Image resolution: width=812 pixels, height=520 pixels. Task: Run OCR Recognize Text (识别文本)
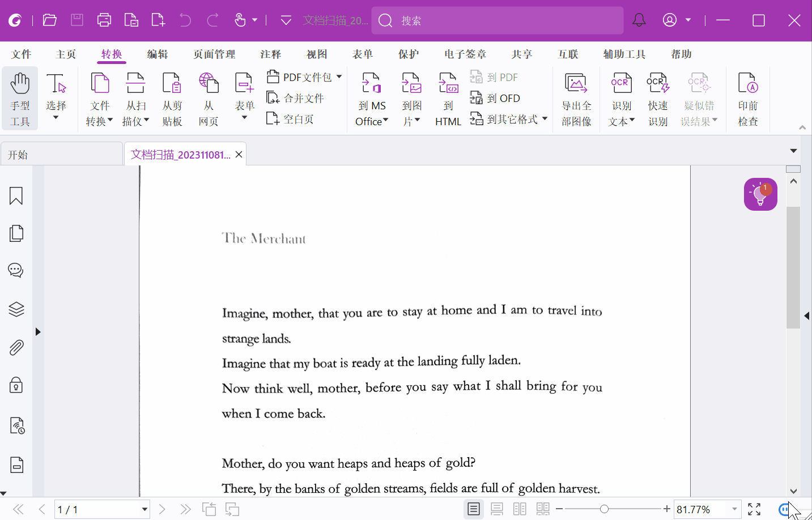pos(622,99)
